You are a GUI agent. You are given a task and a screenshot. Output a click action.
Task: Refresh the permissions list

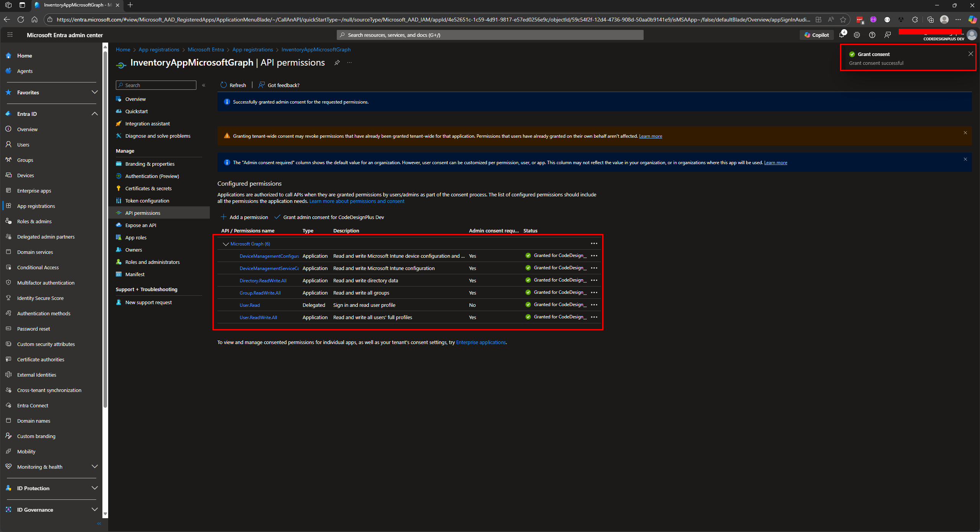(x=233, y=85)
